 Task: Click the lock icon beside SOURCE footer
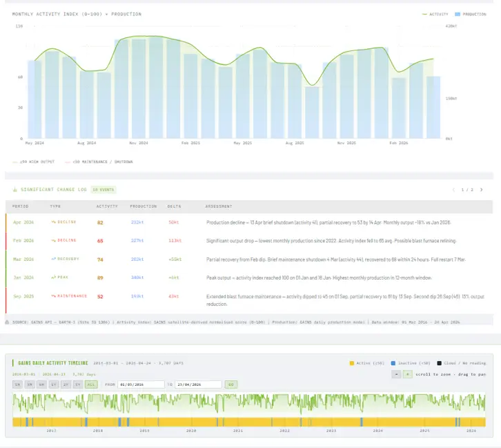click(8, 322)
